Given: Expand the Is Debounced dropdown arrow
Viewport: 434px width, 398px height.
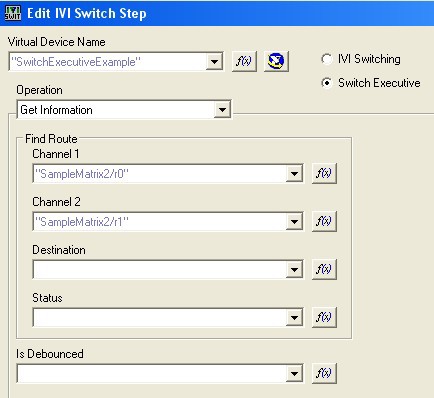Looking at the screenshot, I should click(294, 373).
